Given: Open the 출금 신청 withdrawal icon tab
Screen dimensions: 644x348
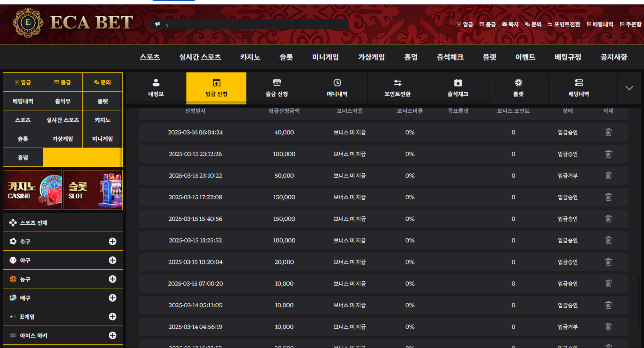Looking at the screenshot, I should pos(277,83).
